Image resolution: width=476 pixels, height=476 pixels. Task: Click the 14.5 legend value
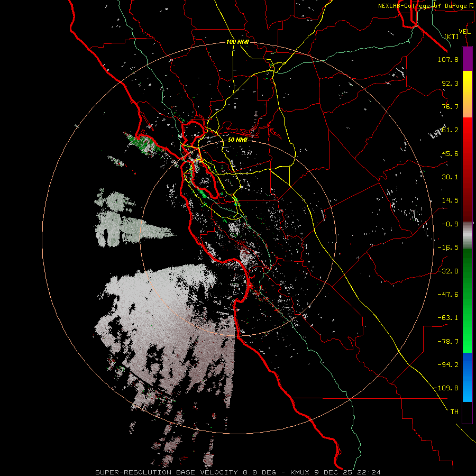450,200
